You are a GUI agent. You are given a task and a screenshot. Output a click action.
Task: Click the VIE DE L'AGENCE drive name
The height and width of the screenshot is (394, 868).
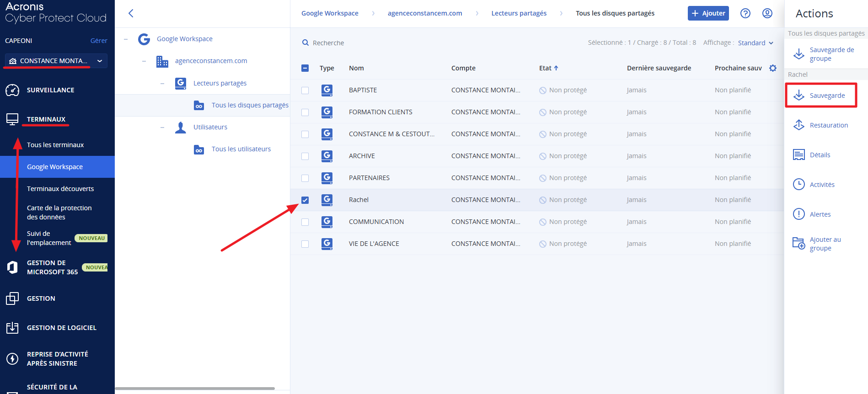374,244
